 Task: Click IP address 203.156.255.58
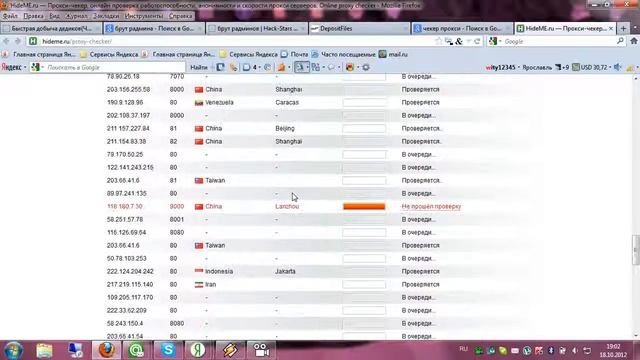[128, 89]
